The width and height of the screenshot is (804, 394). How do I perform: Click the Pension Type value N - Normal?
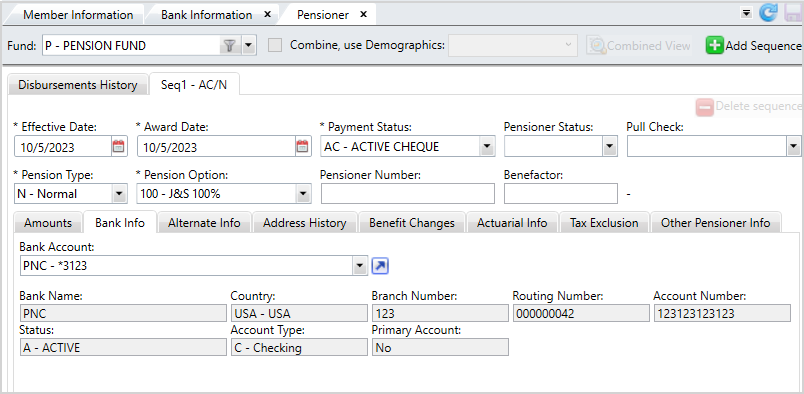[47, 194]
